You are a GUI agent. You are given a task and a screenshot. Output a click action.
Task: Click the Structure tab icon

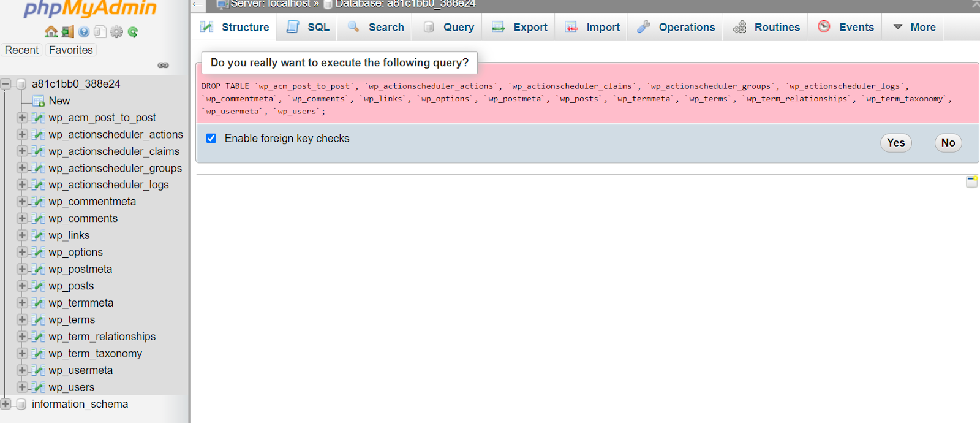click(207, 27)
